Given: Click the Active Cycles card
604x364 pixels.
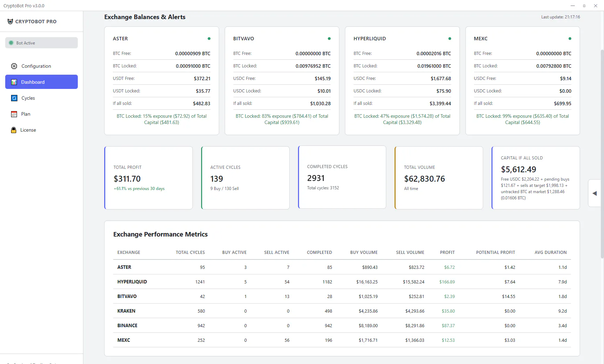Looking at the screenshot, I should (x=245, y=178).
